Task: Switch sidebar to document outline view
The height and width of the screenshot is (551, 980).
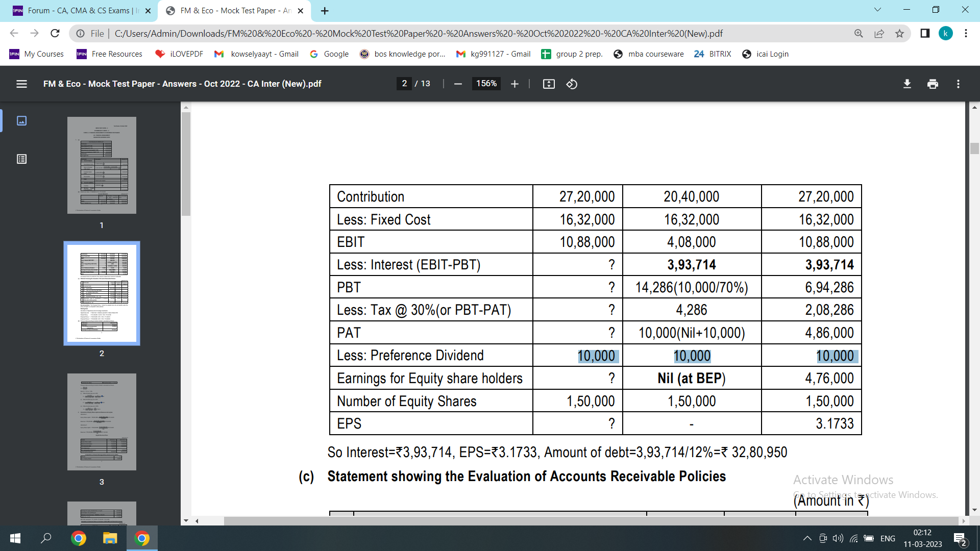Action: (x=21, y=159)
